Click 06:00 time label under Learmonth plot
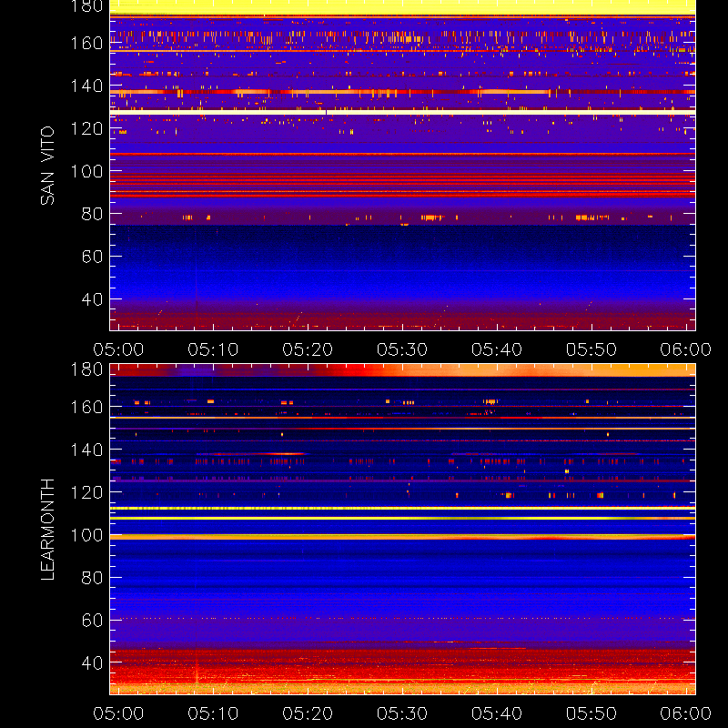 (686, 713)
